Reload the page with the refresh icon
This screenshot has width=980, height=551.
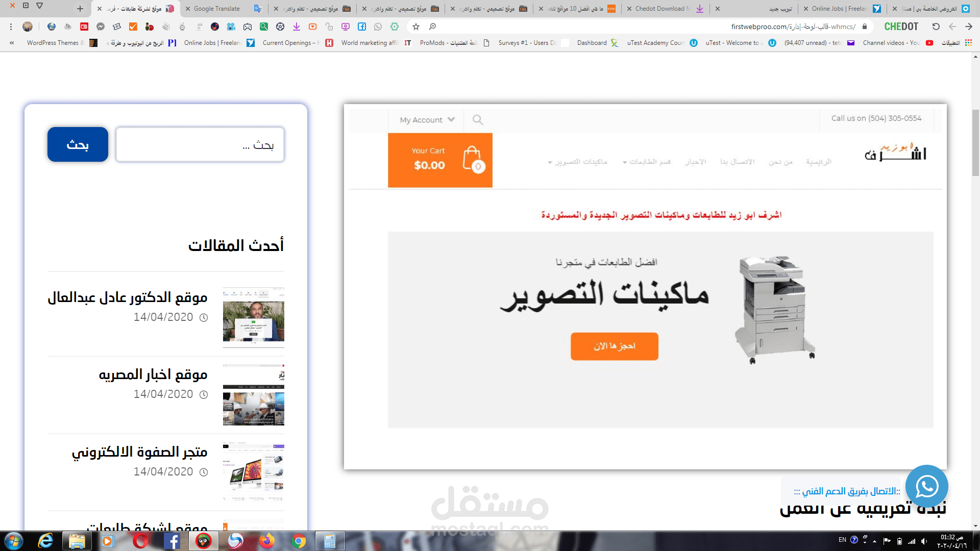tap(936, 27)
